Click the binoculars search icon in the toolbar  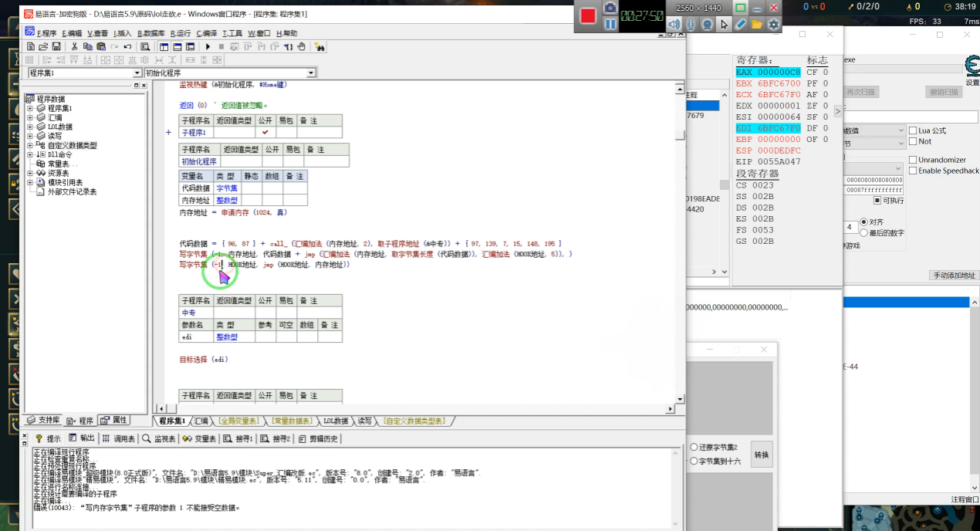319,47
